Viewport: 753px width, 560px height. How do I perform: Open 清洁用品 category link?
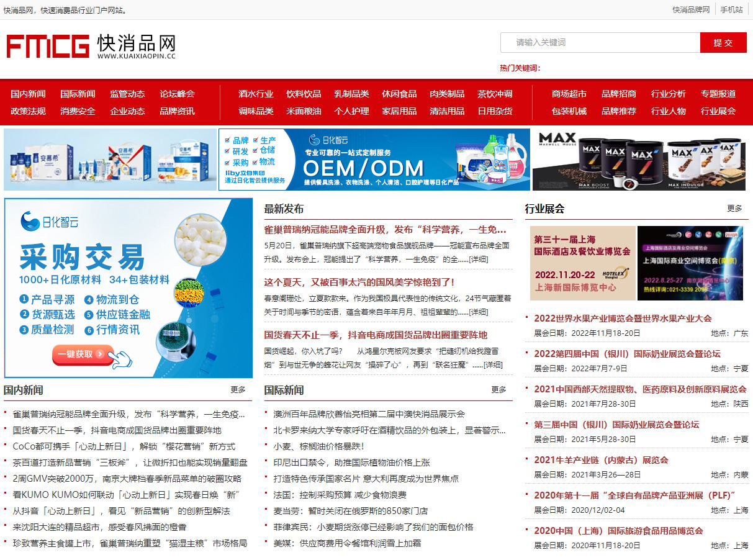point(447,111)
